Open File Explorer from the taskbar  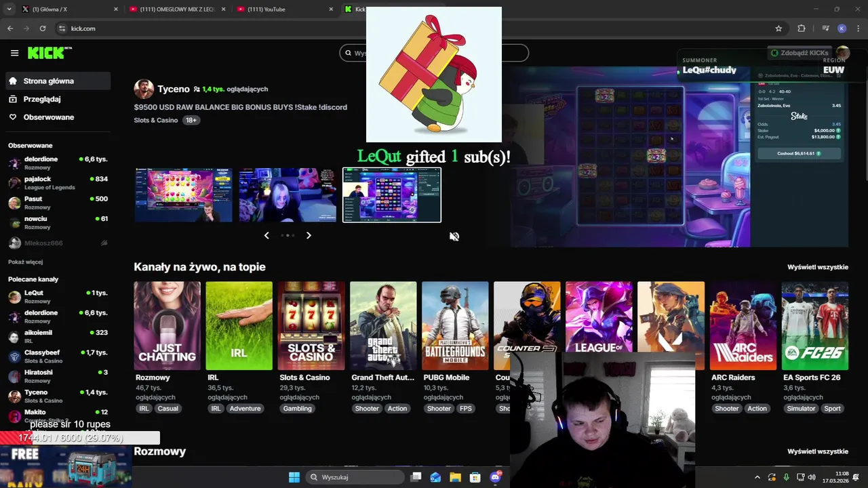click(x=455, y=477)
